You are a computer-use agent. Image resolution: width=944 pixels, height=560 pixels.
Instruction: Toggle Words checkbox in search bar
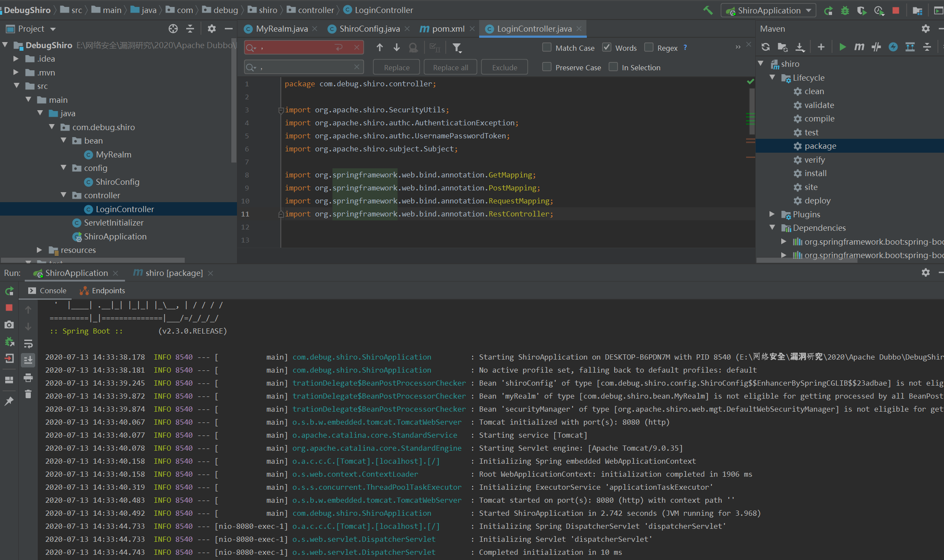tap(606, 48)
